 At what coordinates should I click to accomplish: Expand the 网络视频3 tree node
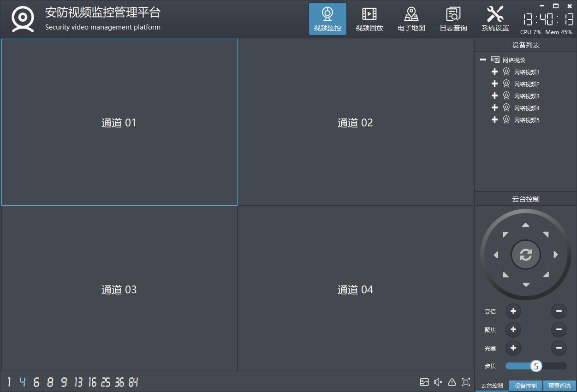[x=494, y=96]
